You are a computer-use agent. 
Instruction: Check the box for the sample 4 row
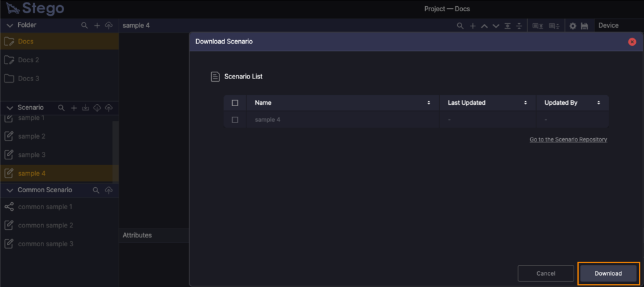tap(235, 120)
